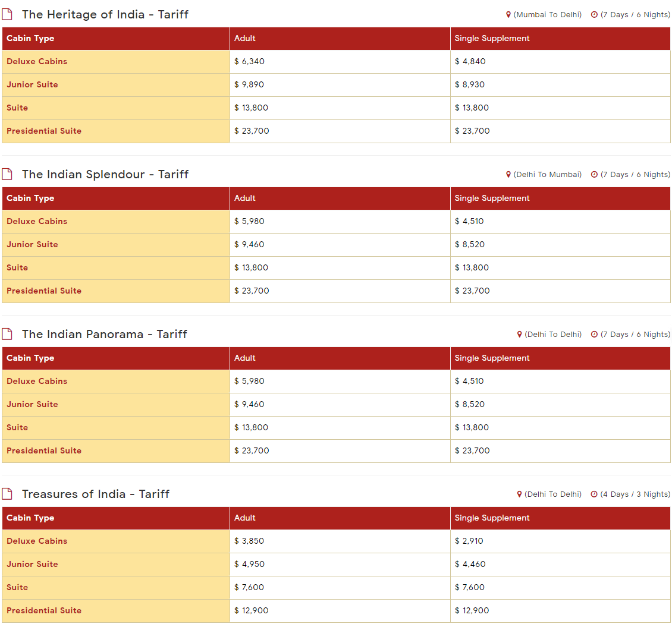Viewport: 672px width, 624px height.
Task: Click the clock icon showing 7 Days / 6 Nights
Action: pos(595,14)
